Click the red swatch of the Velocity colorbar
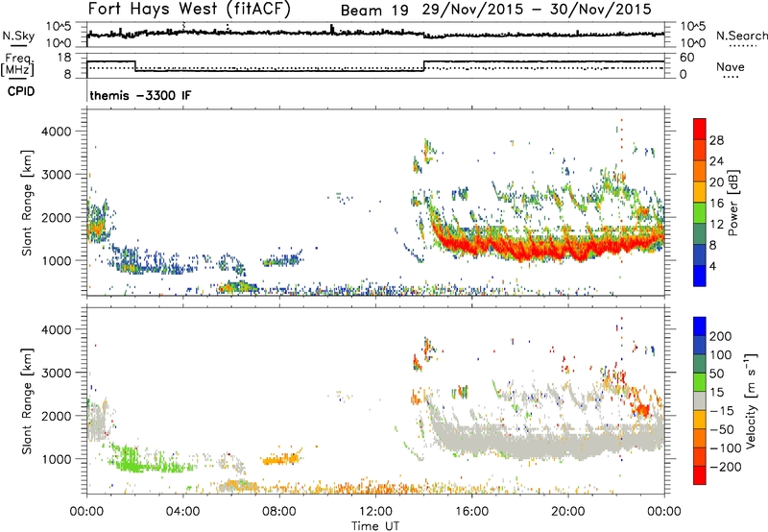Screen dimensions: 768x532 pyautogui.click(x=700, y=475)
